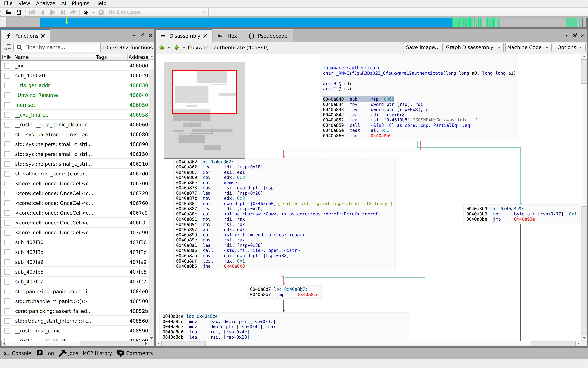588x368 pixels.
Task: Switch to the Hex tab
Action: (x=228, y=36)
